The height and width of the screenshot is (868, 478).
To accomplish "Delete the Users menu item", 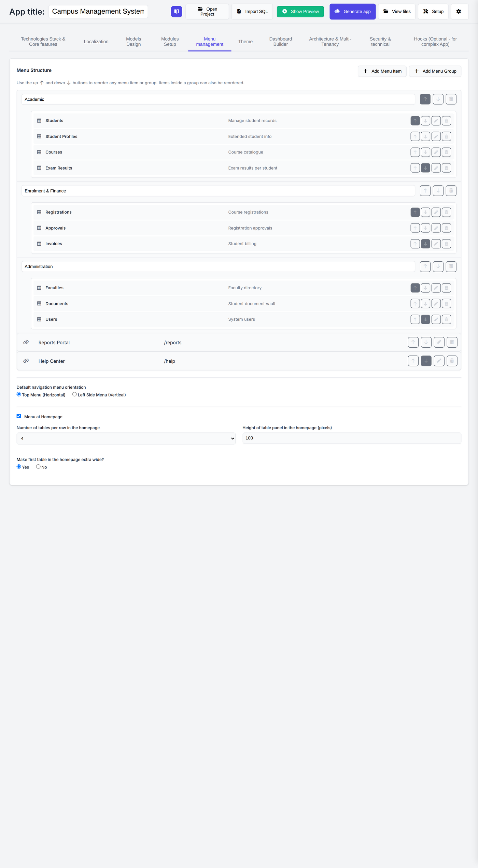I will click(x=447, y=319).
